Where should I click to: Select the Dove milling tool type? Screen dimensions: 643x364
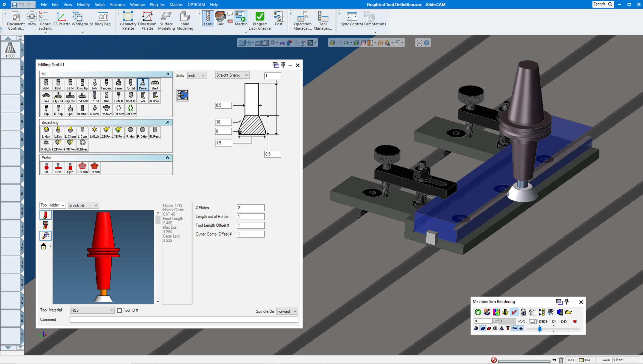[143, 84]
